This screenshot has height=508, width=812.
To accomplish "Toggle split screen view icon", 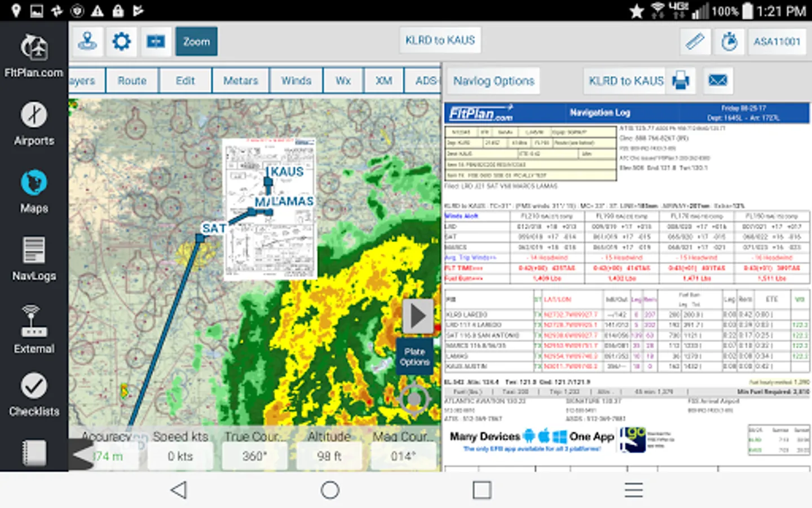I will tap(156, 41).
